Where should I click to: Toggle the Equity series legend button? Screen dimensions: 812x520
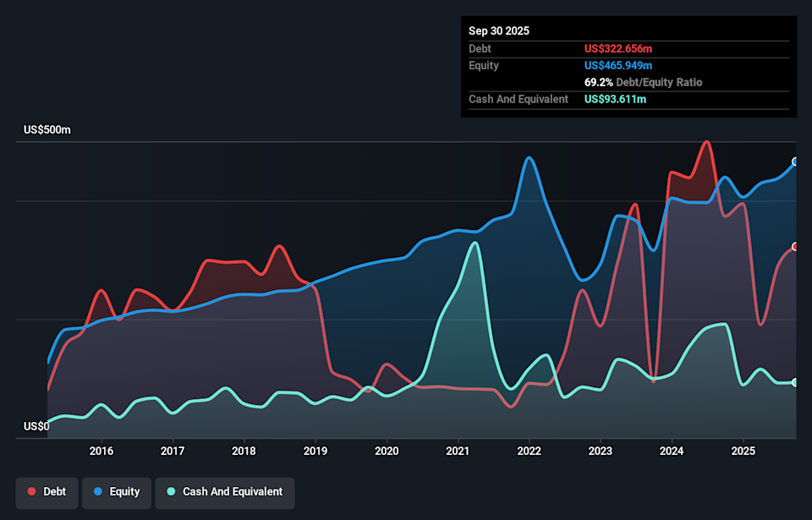point(117,492)
